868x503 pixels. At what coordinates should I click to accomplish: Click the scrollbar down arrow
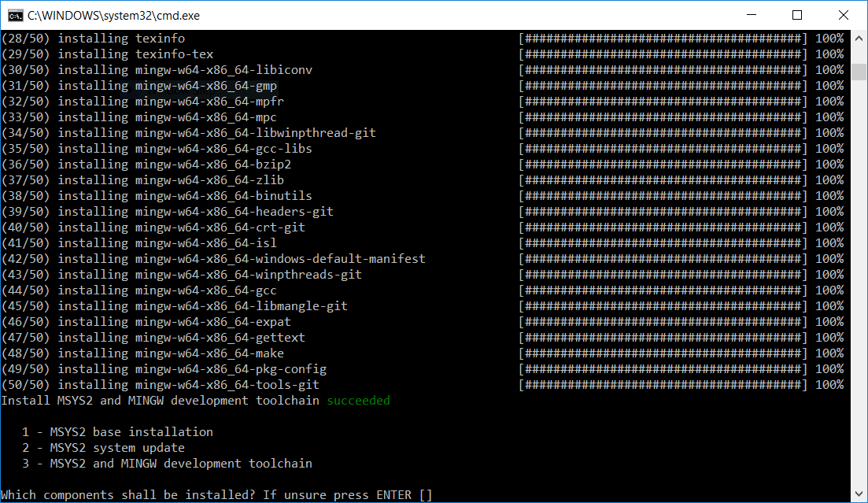(859, 494)
